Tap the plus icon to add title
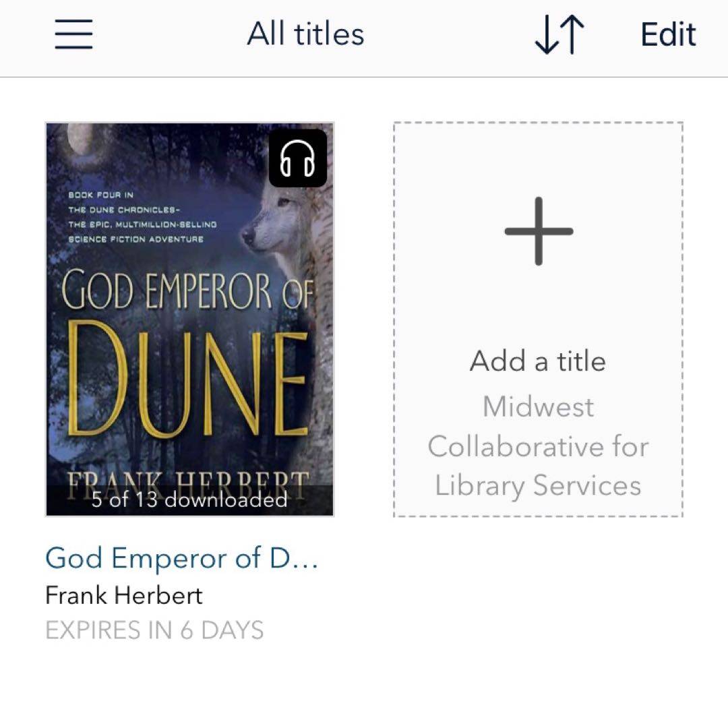Image resolution: width=728 pixels, height=728 pixels. [x=539, y=231]
